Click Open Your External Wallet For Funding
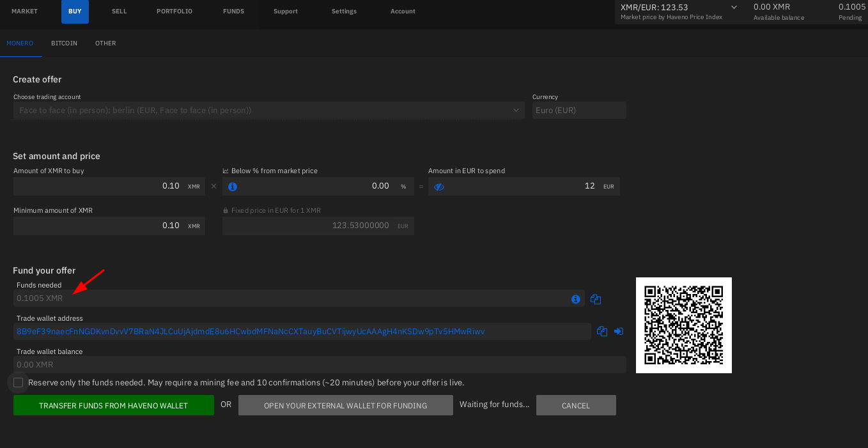 pos(345,406)
